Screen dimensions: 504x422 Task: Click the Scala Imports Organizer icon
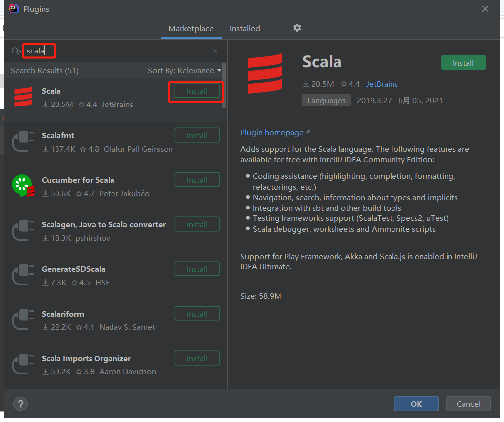point(23,364)
